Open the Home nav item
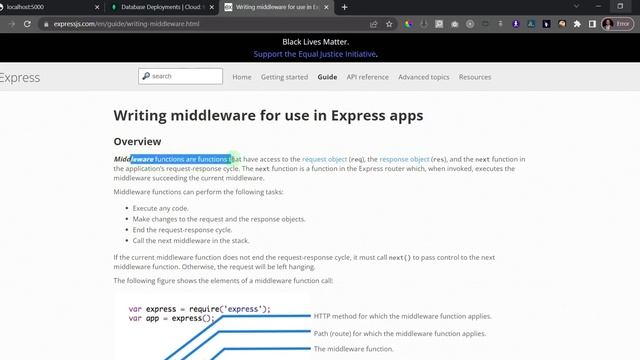This screenshot has width=640, height=360. tap(242, 77)
